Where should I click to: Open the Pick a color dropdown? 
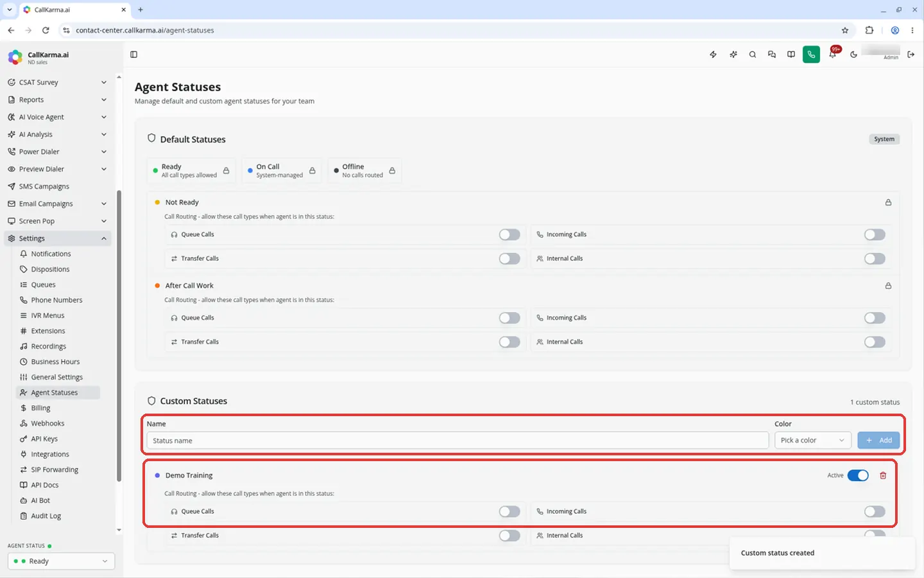click(813, 440)
